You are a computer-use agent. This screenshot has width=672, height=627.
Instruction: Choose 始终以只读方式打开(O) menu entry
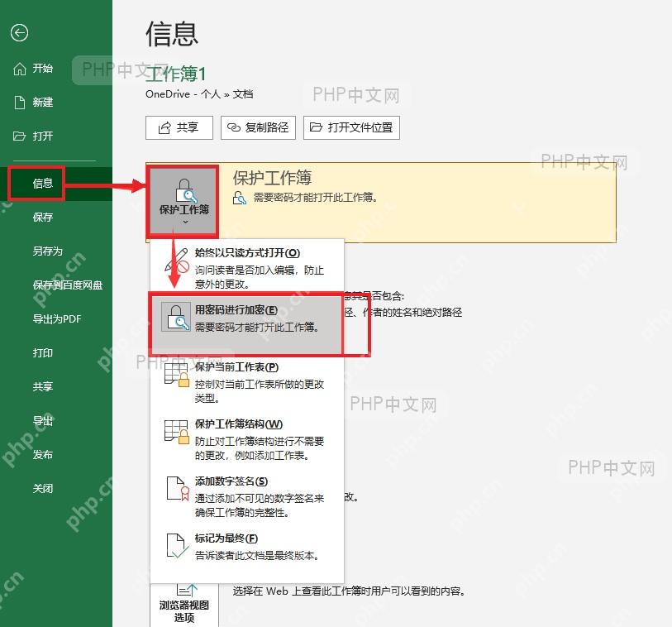click(x=247, y=266)
